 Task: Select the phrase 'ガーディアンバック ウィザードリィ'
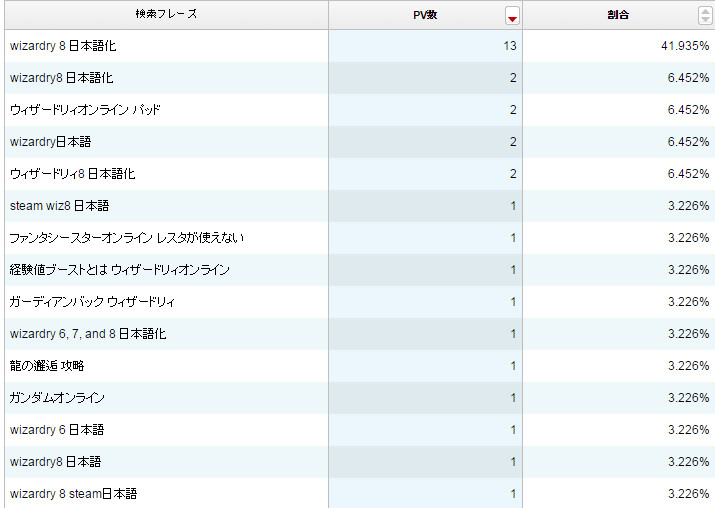(x=92, y=301)
